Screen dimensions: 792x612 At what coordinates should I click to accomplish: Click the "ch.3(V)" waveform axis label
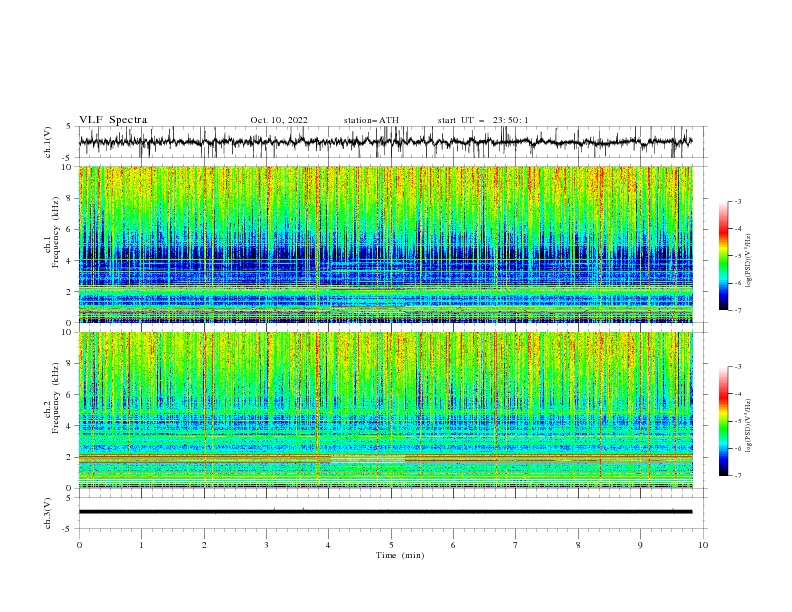(x=48, y=513)
